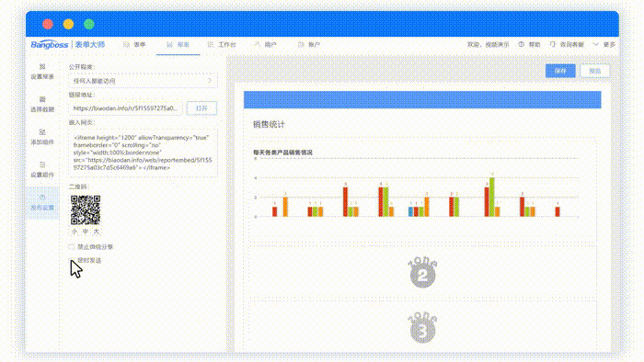Screen dimensions: 644x362
Task: Expand the 公开程度 access level dropdown
Action: (x=143, y=81)
